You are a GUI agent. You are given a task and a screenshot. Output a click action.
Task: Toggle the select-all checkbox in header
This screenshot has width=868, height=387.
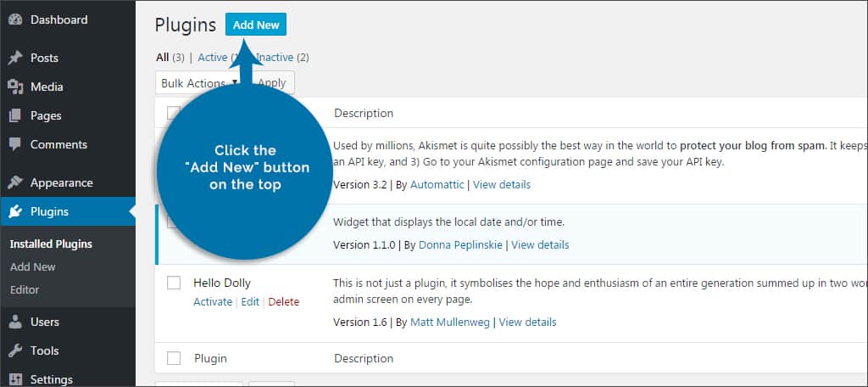[x=174, y=114]
